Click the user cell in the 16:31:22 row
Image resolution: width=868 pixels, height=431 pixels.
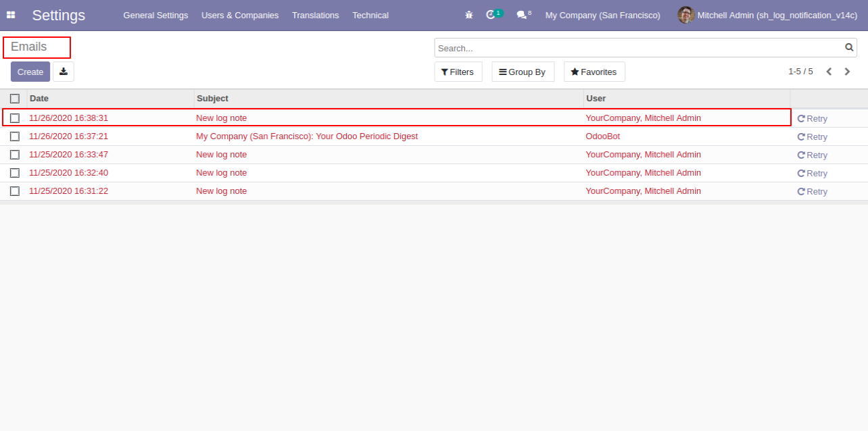(x=643, y=191)
